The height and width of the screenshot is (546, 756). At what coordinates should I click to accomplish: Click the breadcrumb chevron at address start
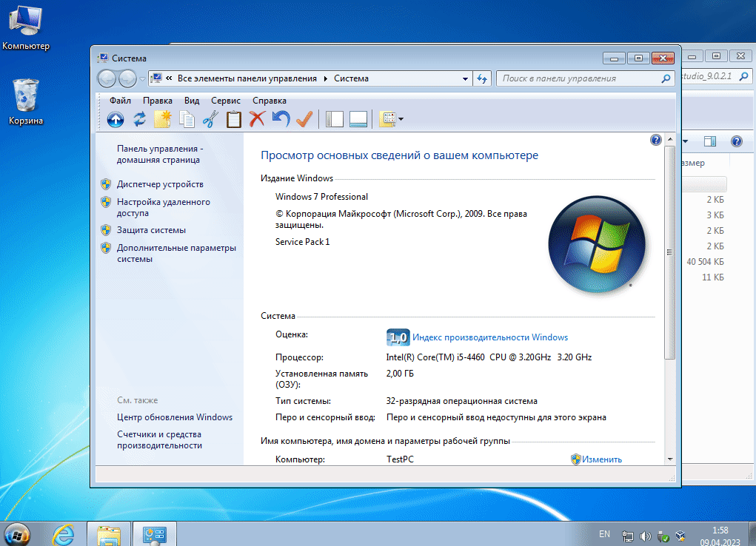coord(169,78)
